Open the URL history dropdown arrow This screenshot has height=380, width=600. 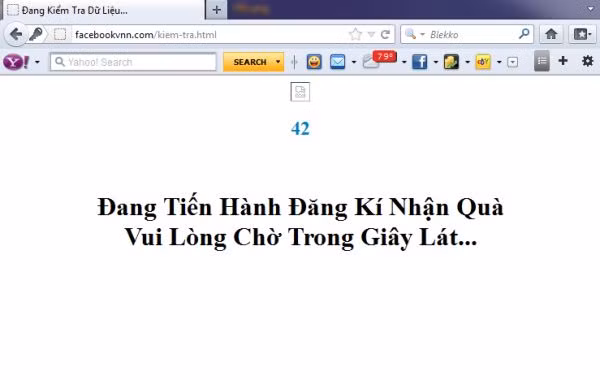point(371,35)
